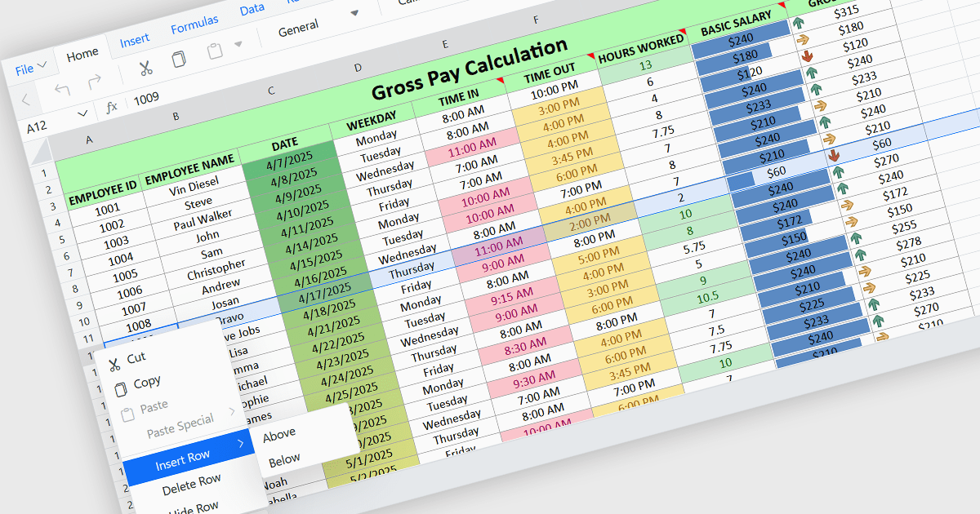The height and width of the screenshot is (514, 980).
Task: Switch to the Formulas ribbon tab
Action: (194, 25)
